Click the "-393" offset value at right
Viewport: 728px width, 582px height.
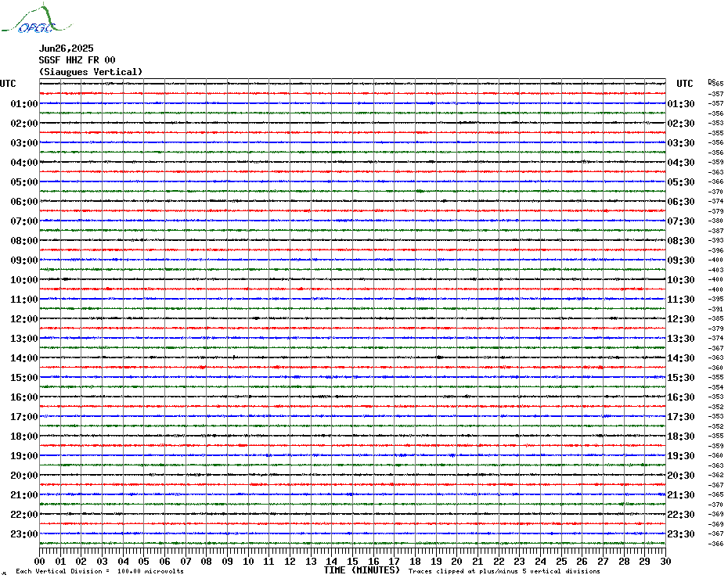(717, 240)
